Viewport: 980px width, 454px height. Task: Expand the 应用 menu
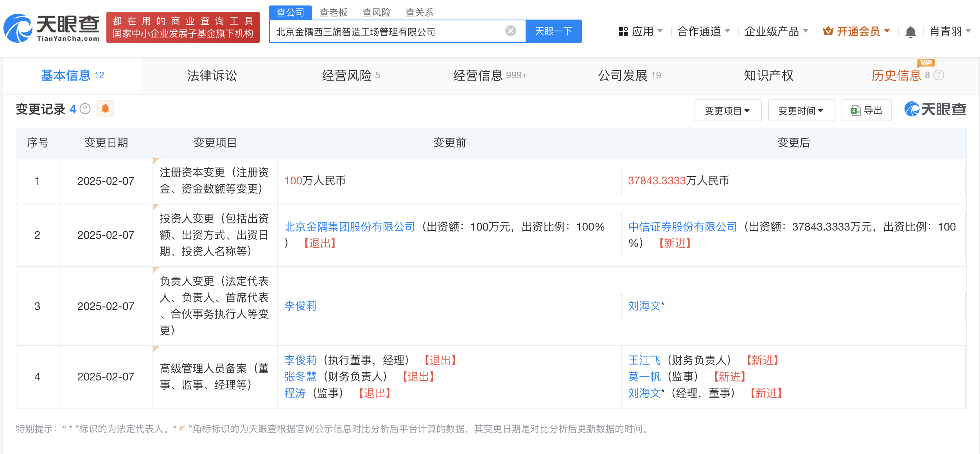[641, 31]
